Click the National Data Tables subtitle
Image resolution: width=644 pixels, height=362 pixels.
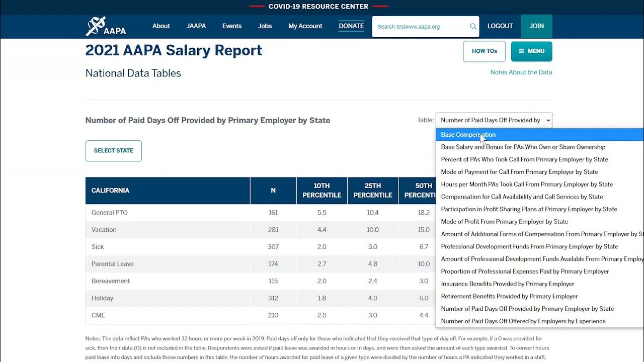(133, 73)
